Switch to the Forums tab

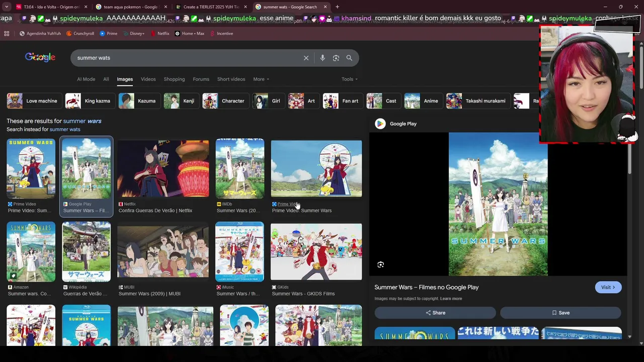(x=201, y=79)
